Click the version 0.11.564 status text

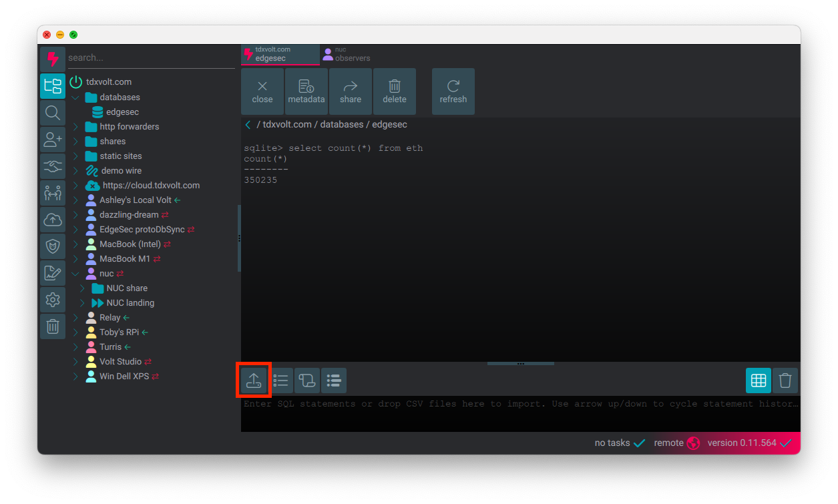coord(742,443)
